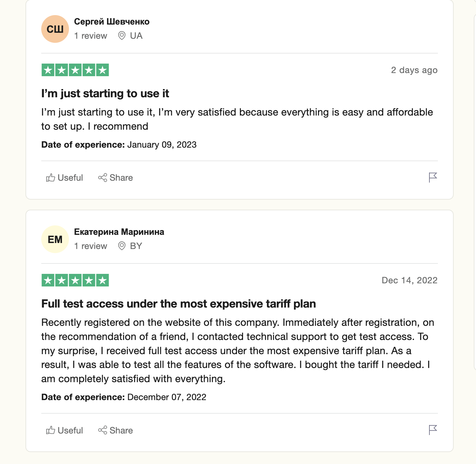Open Сергей Шевченко's reviewer profile name
Screen dimensions: 476x464
point(112,22)
